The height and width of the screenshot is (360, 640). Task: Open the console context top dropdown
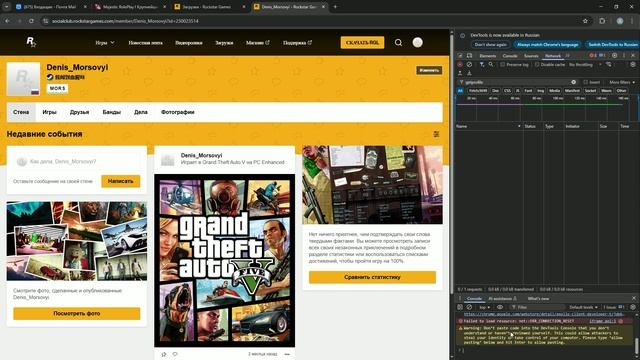[484, 307]
